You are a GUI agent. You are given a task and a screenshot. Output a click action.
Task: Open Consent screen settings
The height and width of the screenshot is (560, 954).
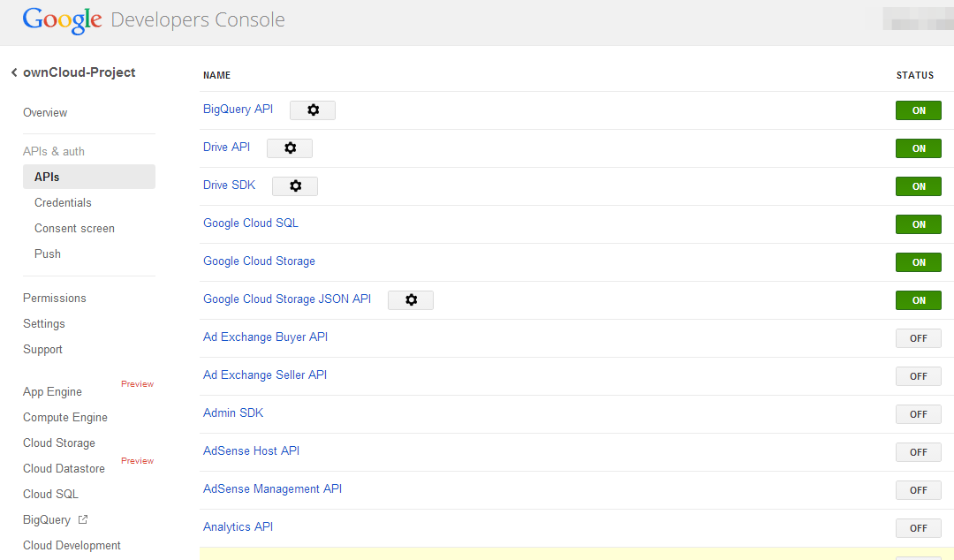point(74,228)
